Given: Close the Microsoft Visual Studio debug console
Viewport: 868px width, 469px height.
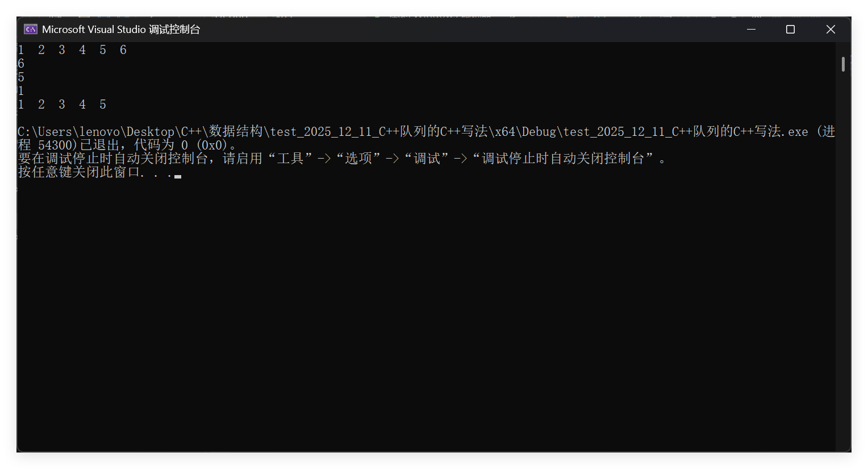Looking at the screenshot, I should point(831,29).
